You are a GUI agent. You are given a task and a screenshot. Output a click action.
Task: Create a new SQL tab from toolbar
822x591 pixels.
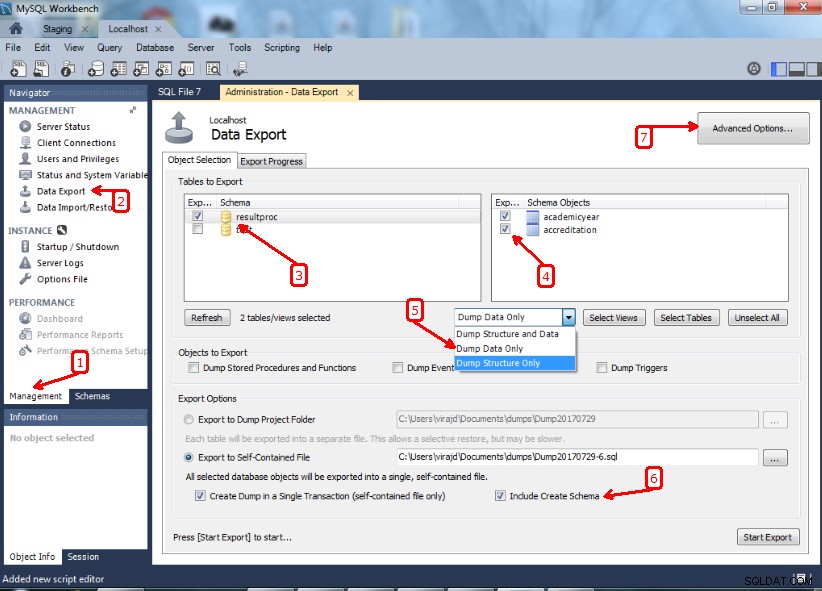18,69
